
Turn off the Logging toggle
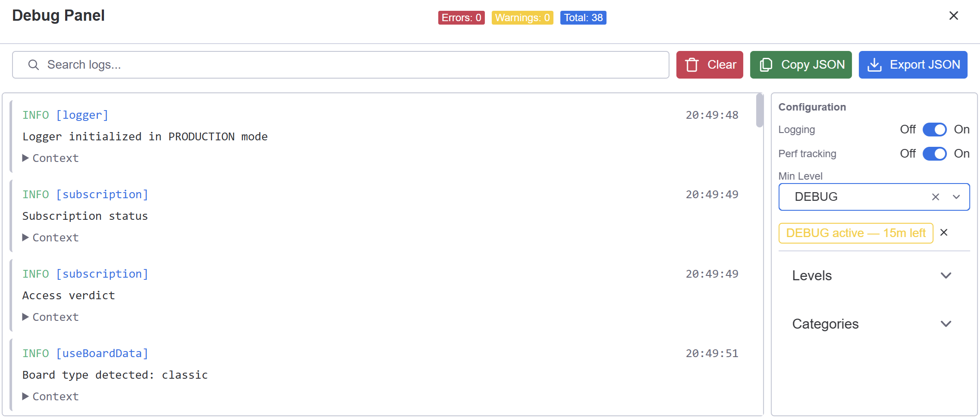tap(935, 130)
